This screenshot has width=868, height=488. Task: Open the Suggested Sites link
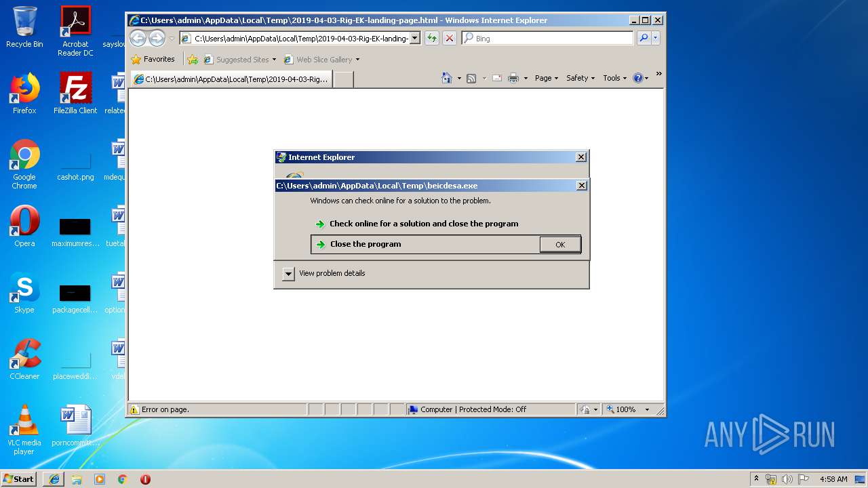click(240, 60)
